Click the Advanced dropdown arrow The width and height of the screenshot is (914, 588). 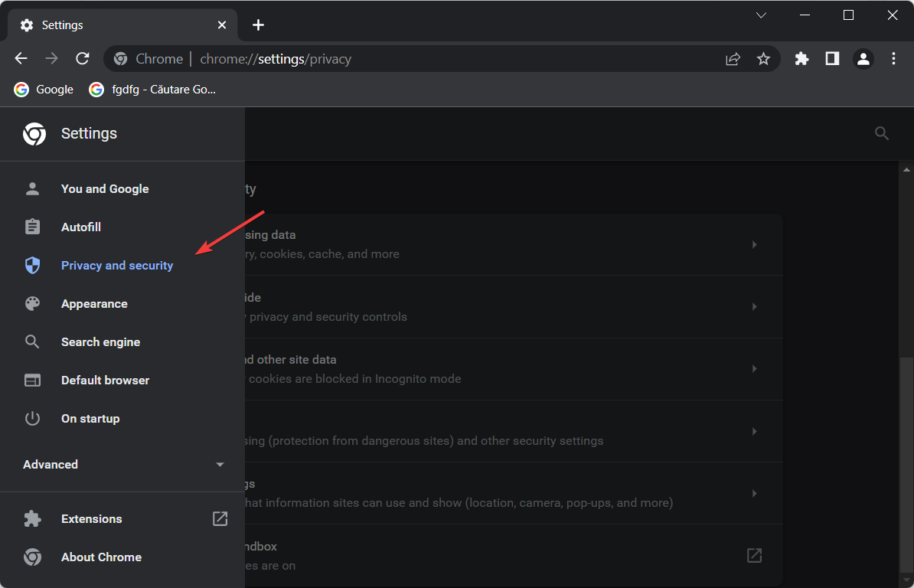tap(220, 465)
